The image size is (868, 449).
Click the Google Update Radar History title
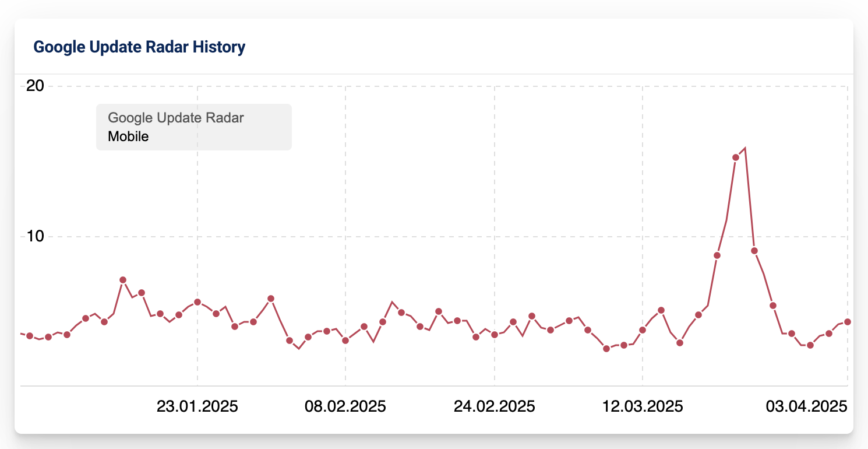(139, 47)
